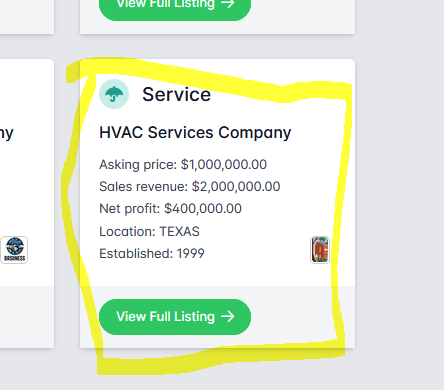Click the left card's truncated title ending in 'ny'
Screen dimensions: 444x390
7,133
